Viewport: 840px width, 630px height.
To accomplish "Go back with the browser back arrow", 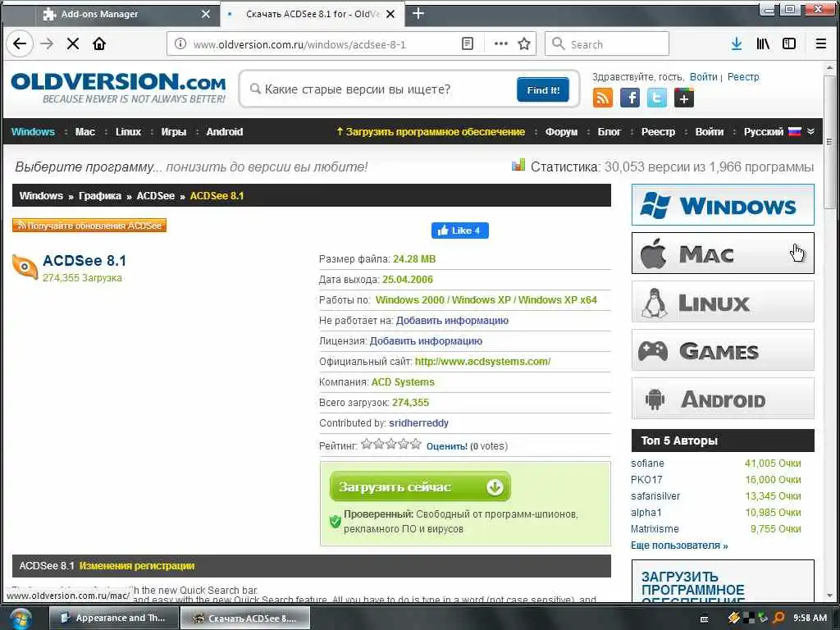I will click(x=20, y=44).
